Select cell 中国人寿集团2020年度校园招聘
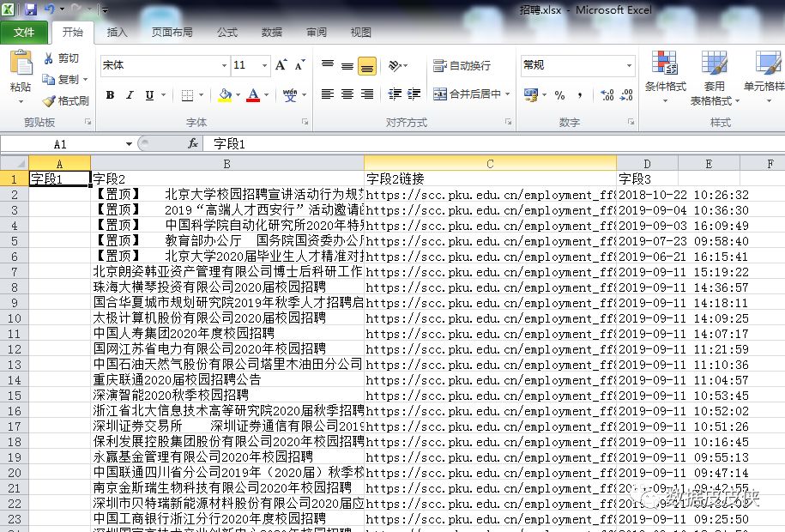 [x=227, y=334]
